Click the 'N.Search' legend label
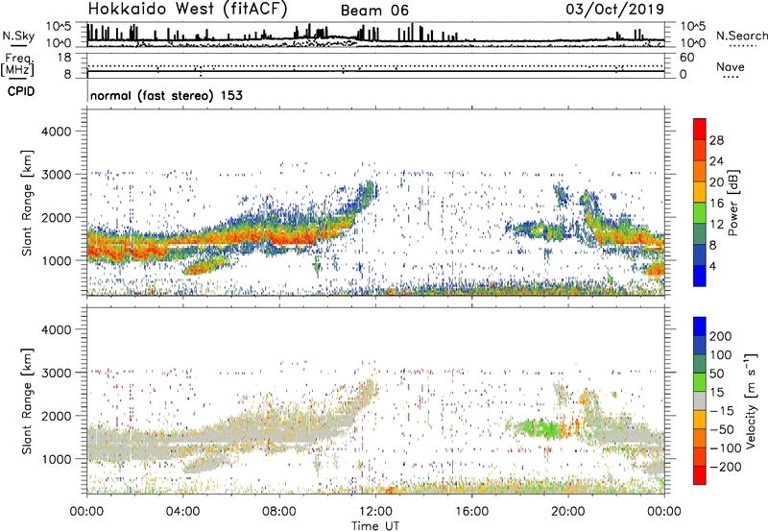Viewport: 768px width, 532px height. [741, 36]
